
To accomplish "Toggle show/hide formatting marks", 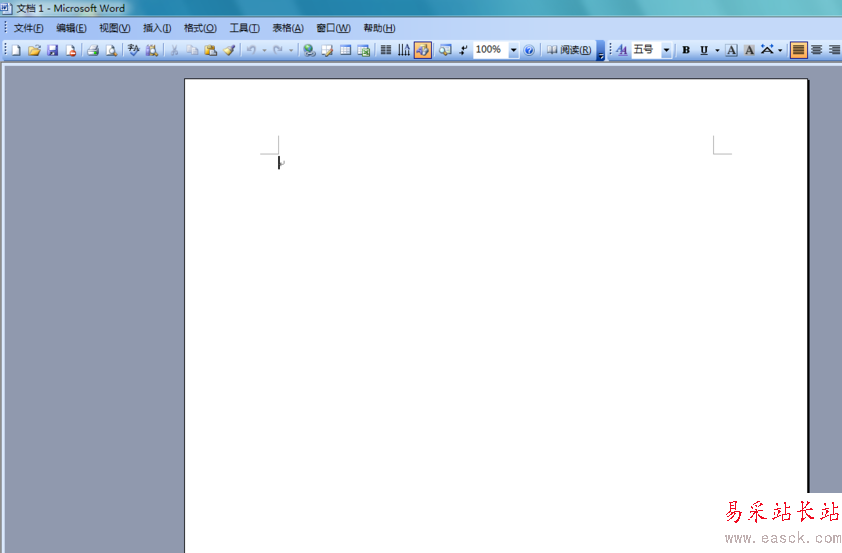I will pyautogui.click(x=463, y=50).
